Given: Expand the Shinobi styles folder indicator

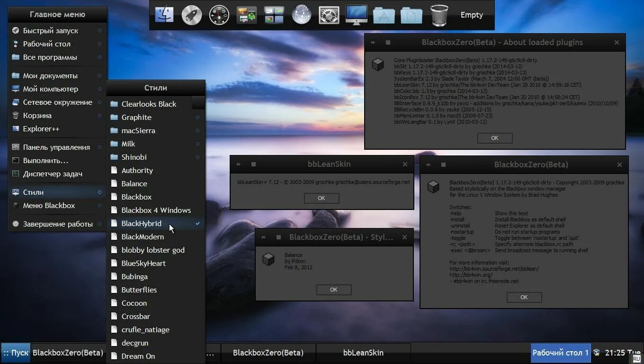Looking at the screenshot, I should click(x=197, y=157).
